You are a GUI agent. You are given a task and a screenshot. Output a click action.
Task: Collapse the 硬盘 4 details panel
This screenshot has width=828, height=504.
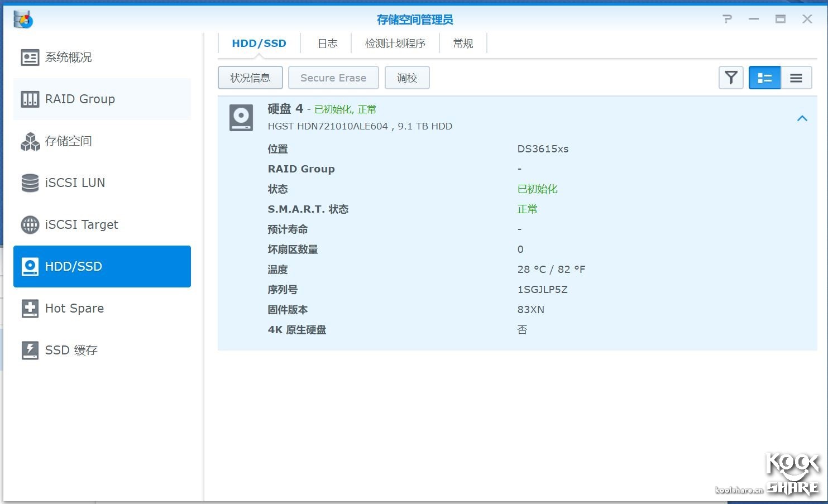coord(802,118)
